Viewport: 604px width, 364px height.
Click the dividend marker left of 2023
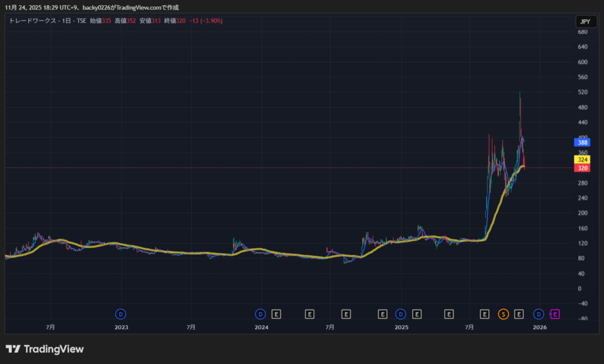[122, 314]
